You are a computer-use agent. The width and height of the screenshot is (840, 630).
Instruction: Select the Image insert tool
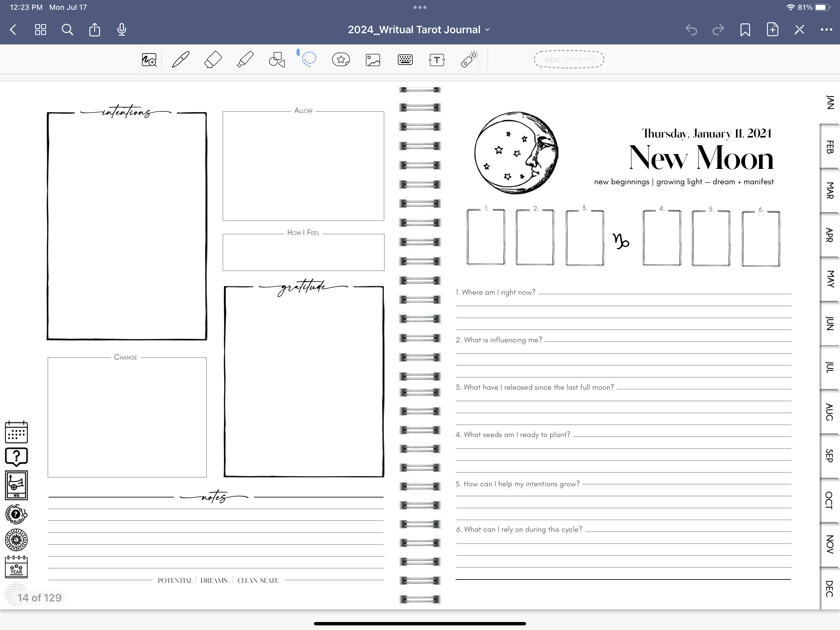click(x=373, y=60)
